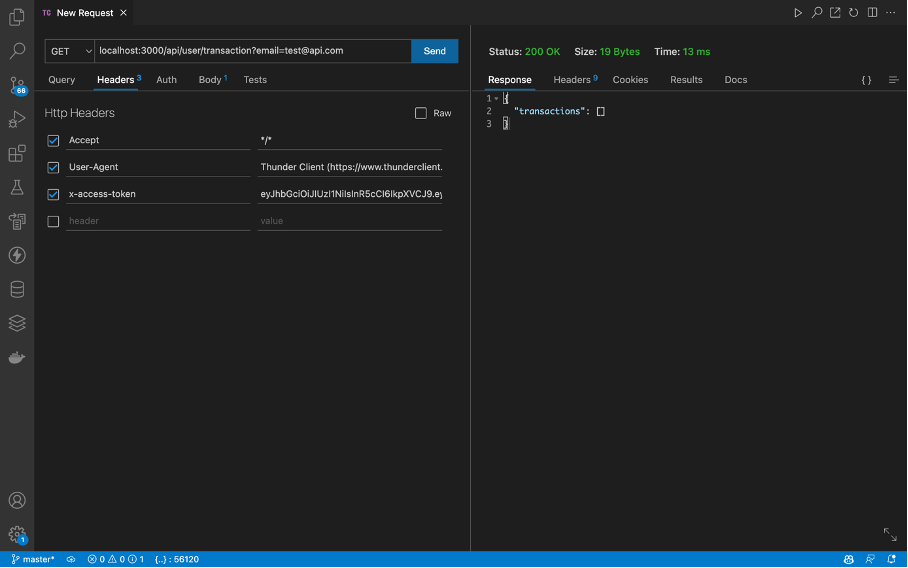Click the Thunder Client user-agent value field
Viewport: 908px width, 568px height.
pos(350,167)
